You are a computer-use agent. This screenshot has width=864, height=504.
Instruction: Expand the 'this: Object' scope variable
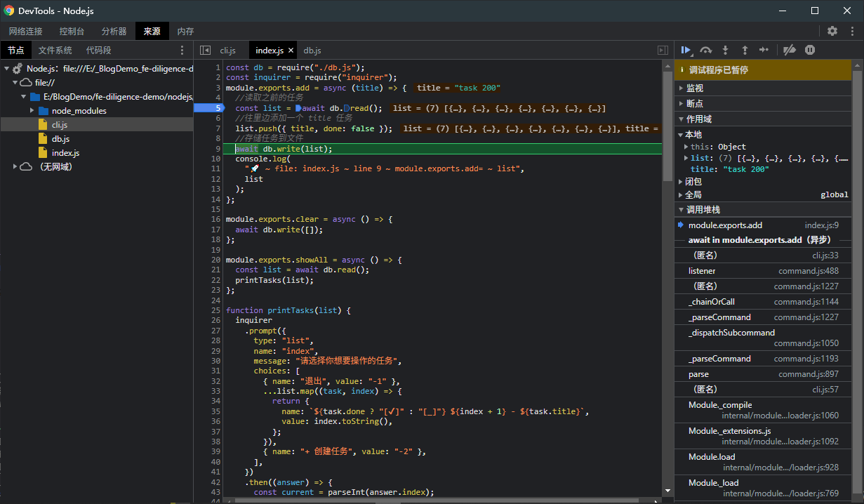[687, 147]
